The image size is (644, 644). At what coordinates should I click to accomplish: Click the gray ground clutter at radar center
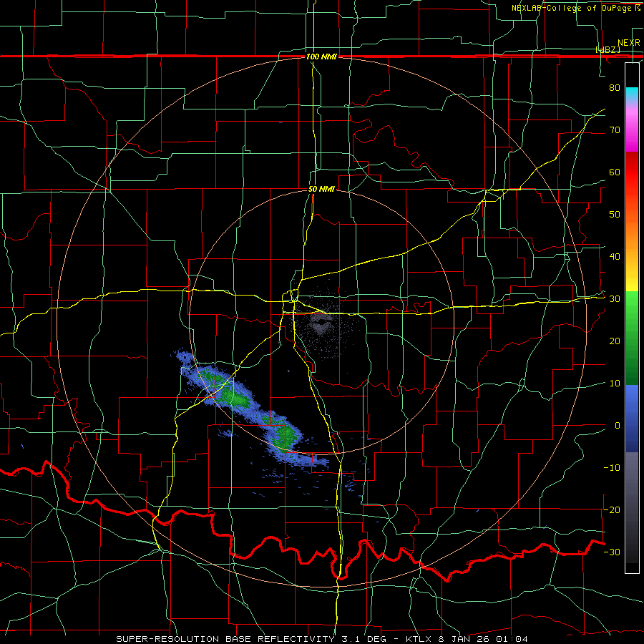pyautogui.click(x=321, y=323)
